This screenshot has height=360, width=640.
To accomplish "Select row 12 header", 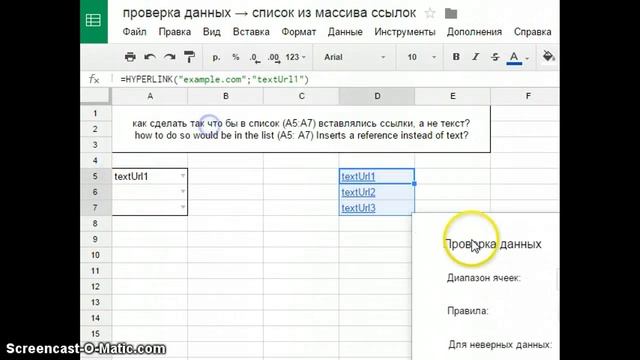I will (x=95, y=287).
